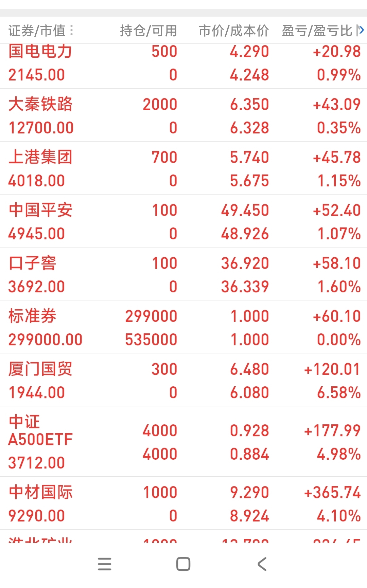Tap the 299000.00 market value figure

coord(45,339)
